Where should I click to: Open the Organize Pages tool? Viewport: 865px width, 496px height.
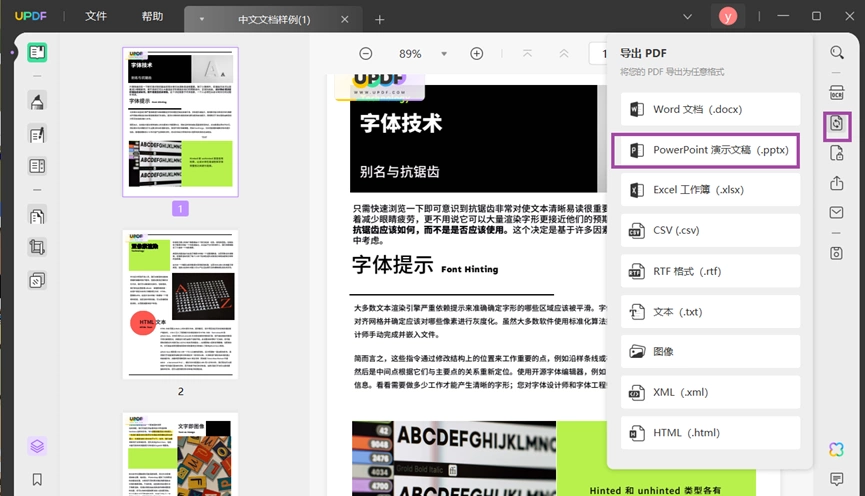point(37,216)
